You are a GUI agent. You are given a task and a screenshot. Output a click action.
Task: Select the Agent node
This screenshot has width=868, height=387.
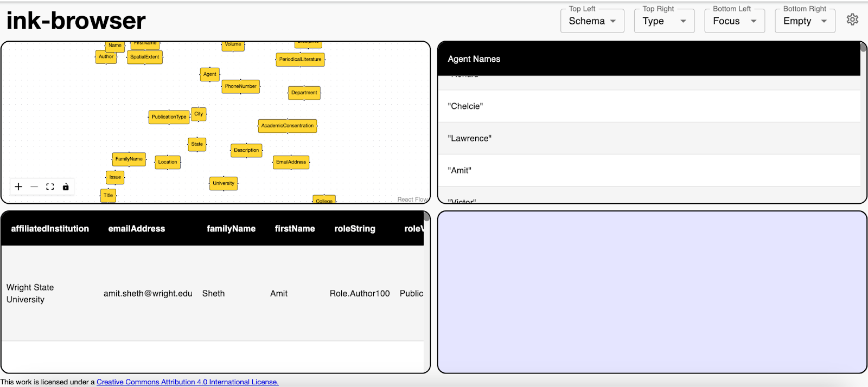pyautogui.click(x=210, y=74)
